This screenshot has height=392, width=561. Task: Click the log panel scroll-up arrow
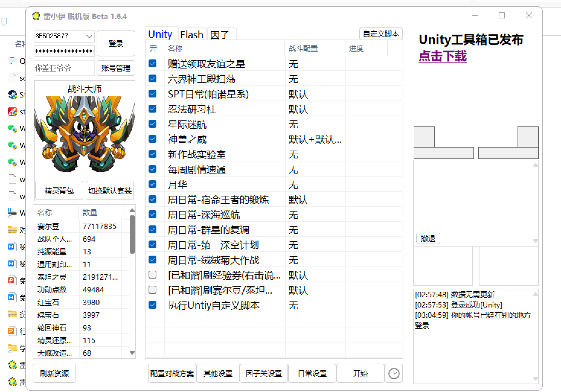535,294
